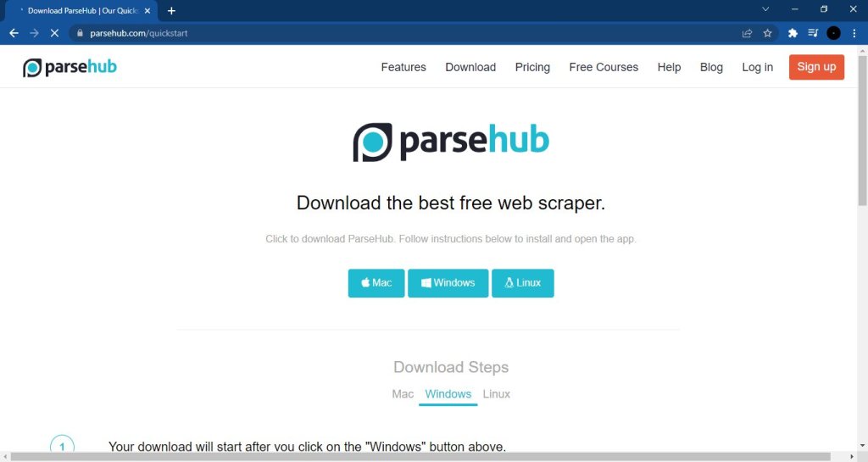Switch to the Mac download steps tab
Viewport: 868px width, 462px height.
(x=403, y=394)
